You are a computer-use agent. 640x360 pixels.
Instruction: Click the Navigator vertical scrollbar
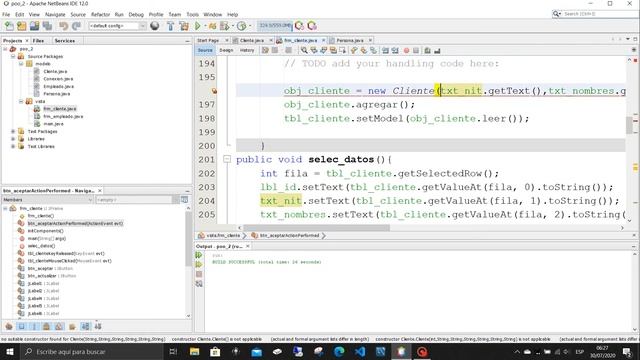[188, 239]
